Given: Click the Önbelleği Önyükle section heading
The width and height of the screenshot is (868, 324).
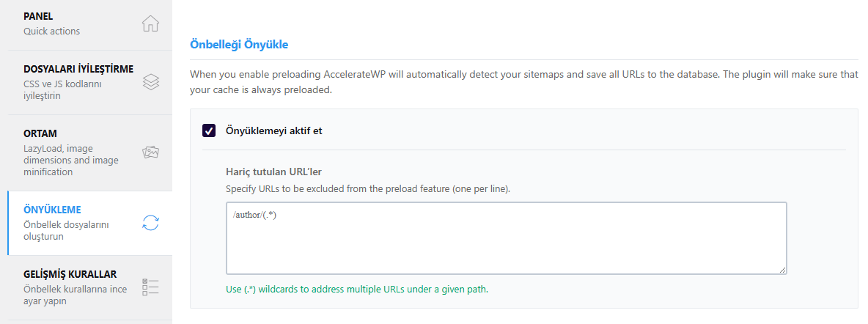Looking at the screenshot, I should [x=239, y=44].
